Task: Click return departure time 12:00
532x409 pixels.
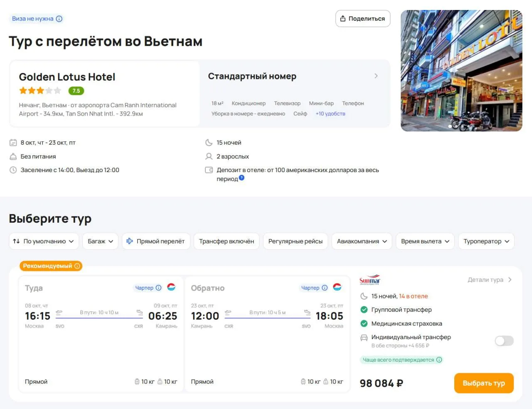Action: click(205, 316)
